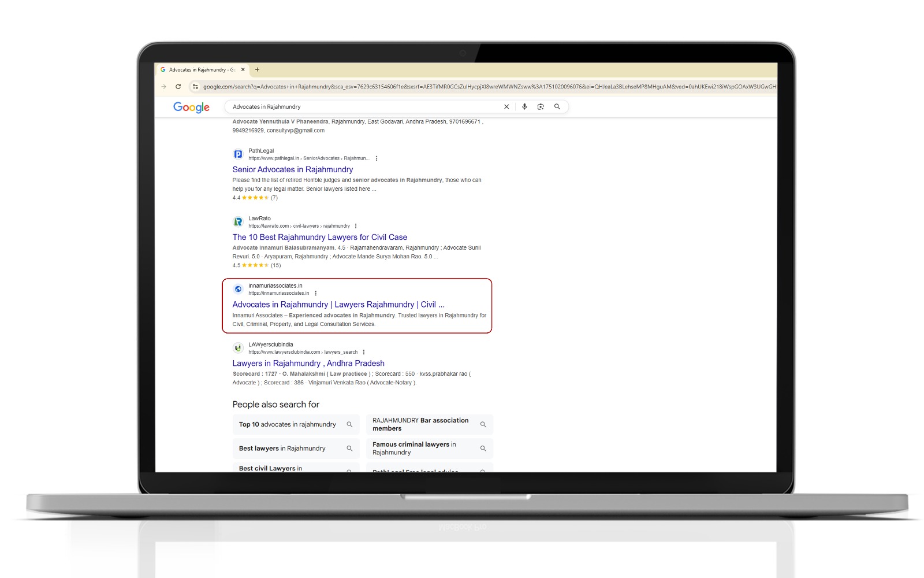924x578 pixels.
Task: Start voice search with microphone icon
Action: coord(524,107)
